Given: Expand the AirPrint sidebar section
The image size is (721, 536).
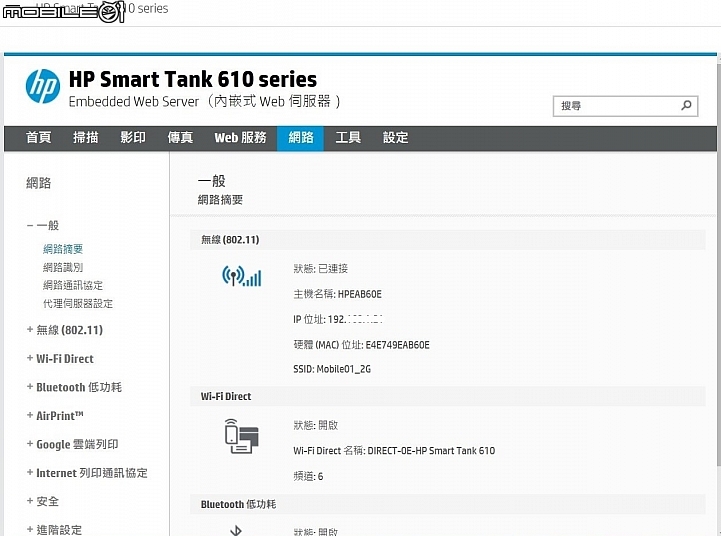Looking at the screenshot, I should click(x=55, y=416).
